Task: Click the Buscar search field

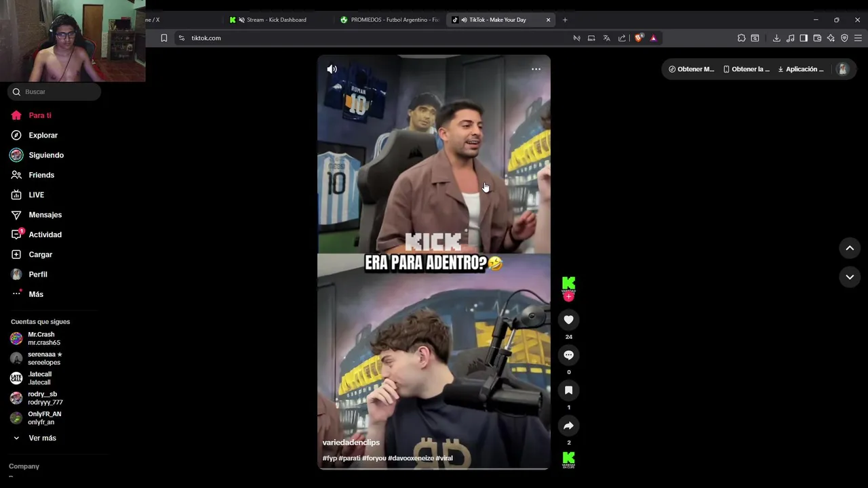Action: [54, 91]
